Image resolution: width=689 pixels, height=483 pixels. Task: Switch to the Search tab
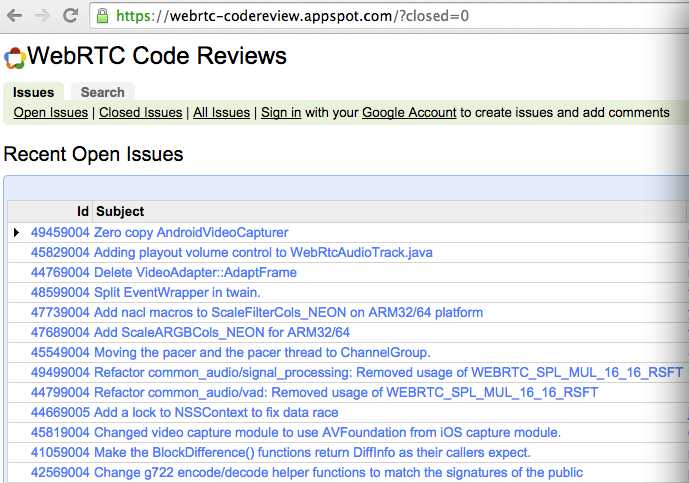pyautogui.click(x=102, y=92)
